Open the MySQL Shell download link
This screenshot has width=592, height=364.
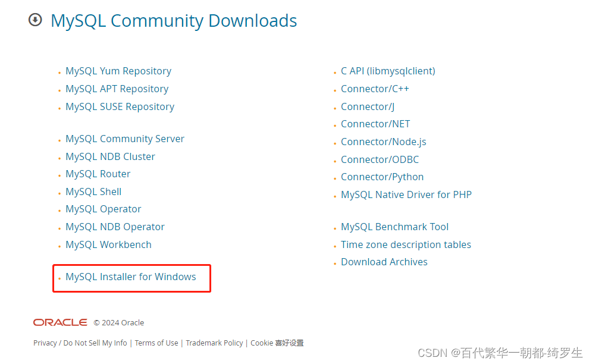pos(93,192)
